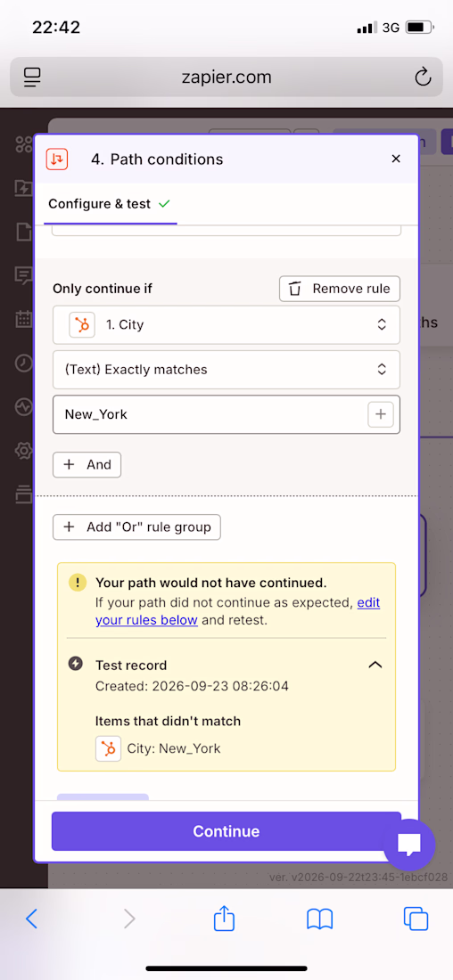Open Safari share sheet icon

click(224, 919)
